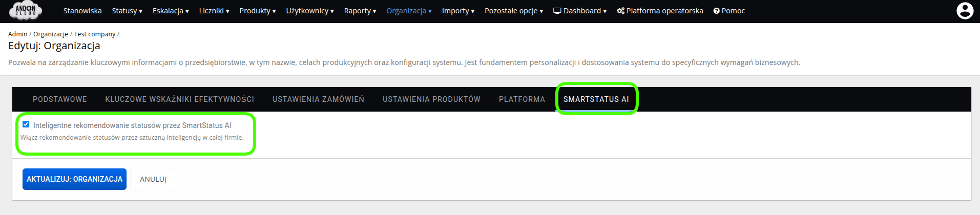Screen dimensions: 980x215
Task: Click Aktualizuj: Organizacja button
Action: click(74, 179)
